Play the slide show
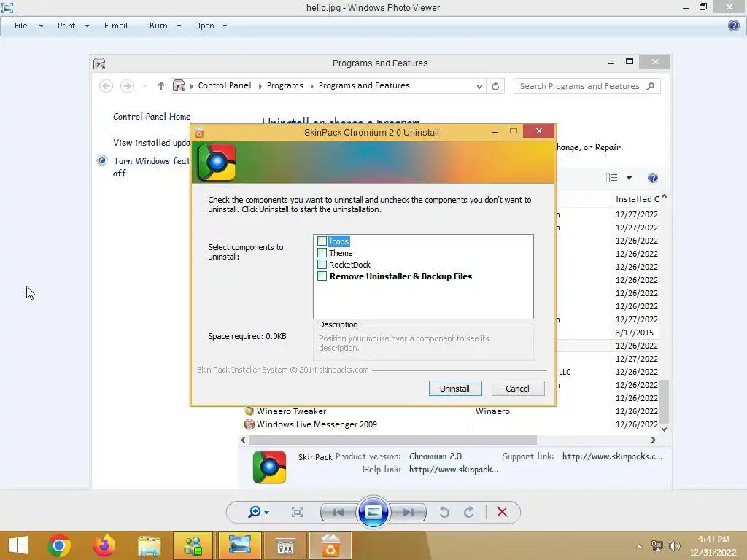Screen dimensions: 747x560 [x=373, y=513]
